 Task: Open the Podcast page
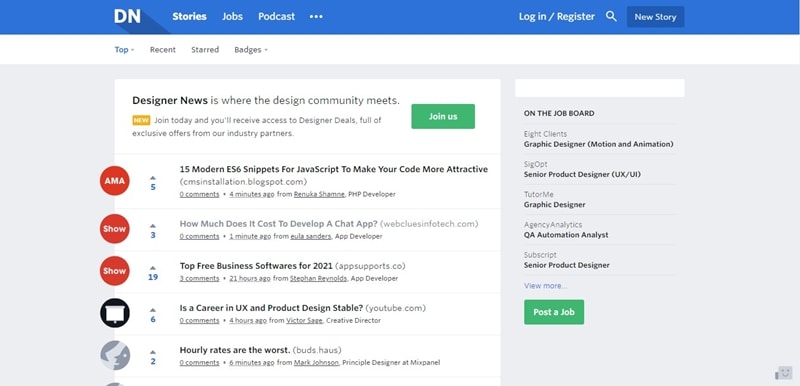tap(277, 16)
